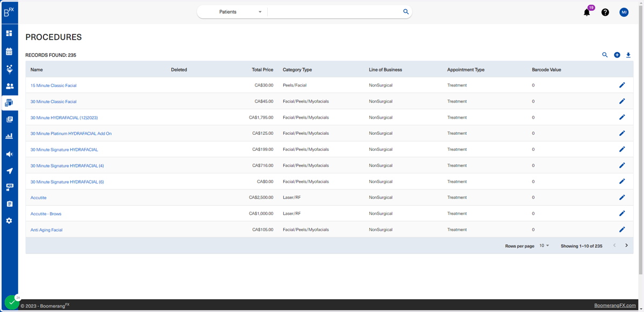Sort by the Total Price column header
644x312 pixels.
pyautogui.click(x=262, y=70)
